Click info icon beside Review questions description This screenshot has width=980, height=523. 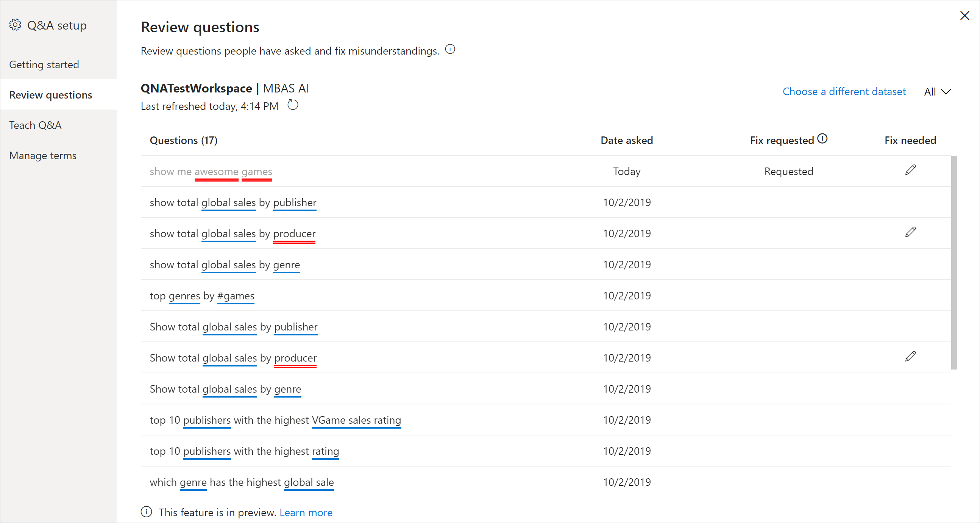[x=450, y=50]
